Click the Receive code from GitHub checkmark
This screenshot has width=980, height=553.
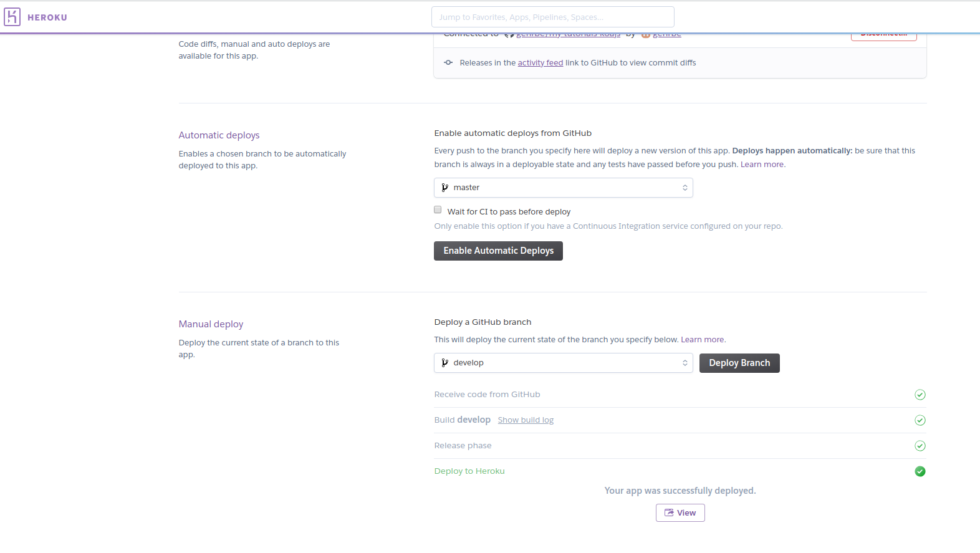point(920,395)
